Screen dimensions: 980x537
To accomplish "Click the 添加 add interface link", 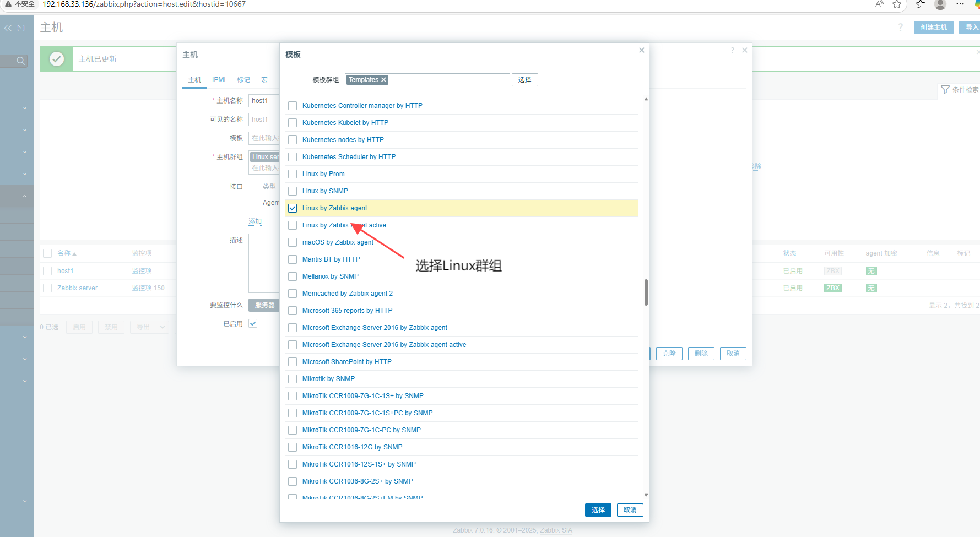I will (x=255, y=221).
